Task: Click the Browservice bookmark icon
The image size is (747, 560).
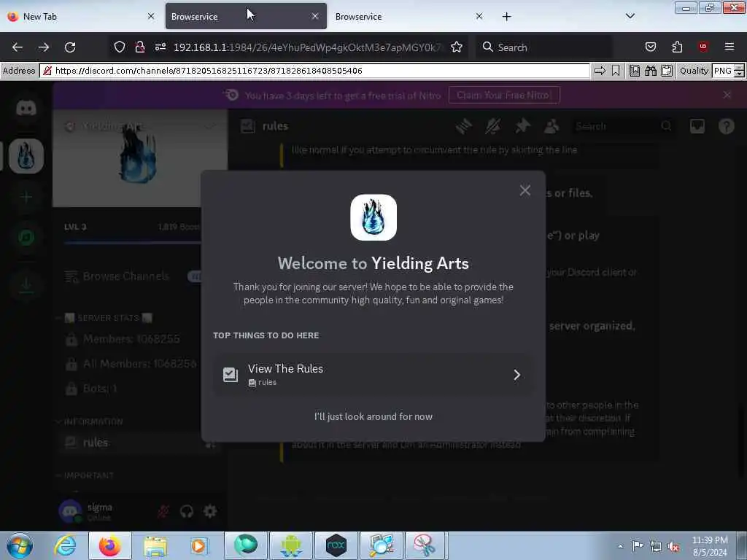Action: coord(616,71)
